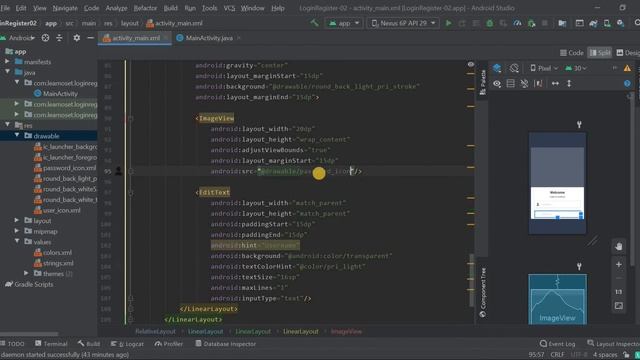Select the Design Surface layers icon
Viewport: 640px width, 360px height.
[x=497, y=68]
